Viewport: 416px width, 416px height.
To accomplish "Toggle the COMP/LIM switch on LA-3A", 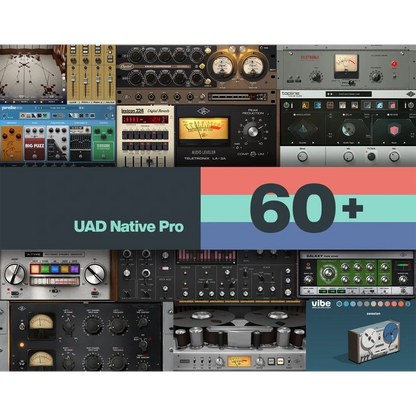I will (x=253, y=154).
